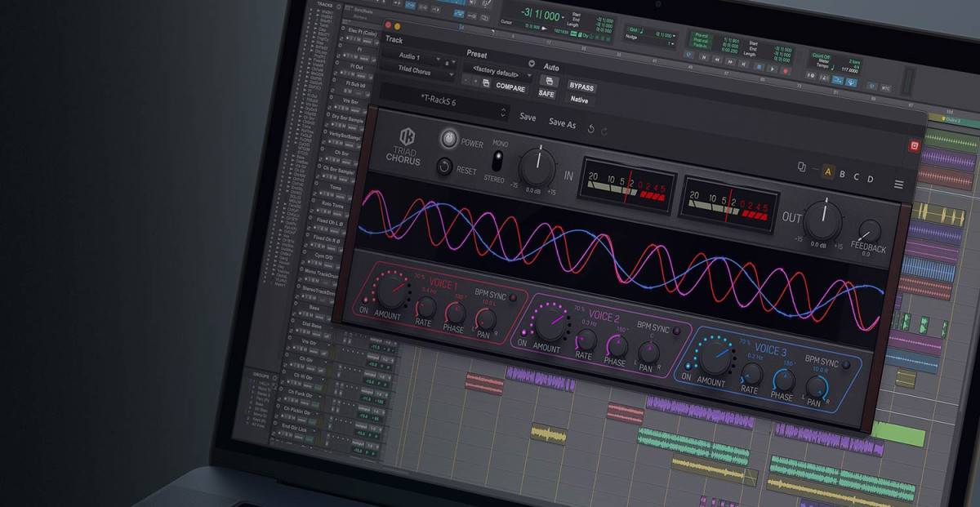The image size is (980, 507).
Task: Click the main counter display in Pro Tools
Action: [542, 16]
